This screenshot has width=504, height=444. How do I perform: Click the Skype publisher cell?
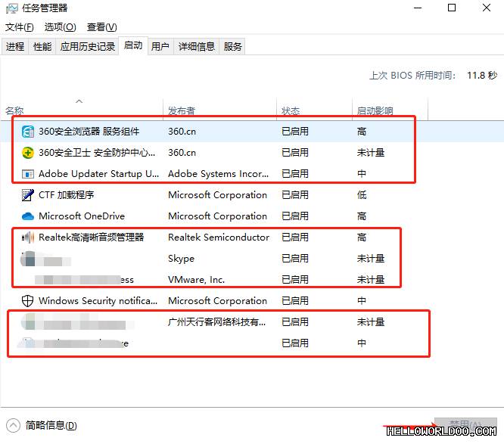(x=182, y=259)
